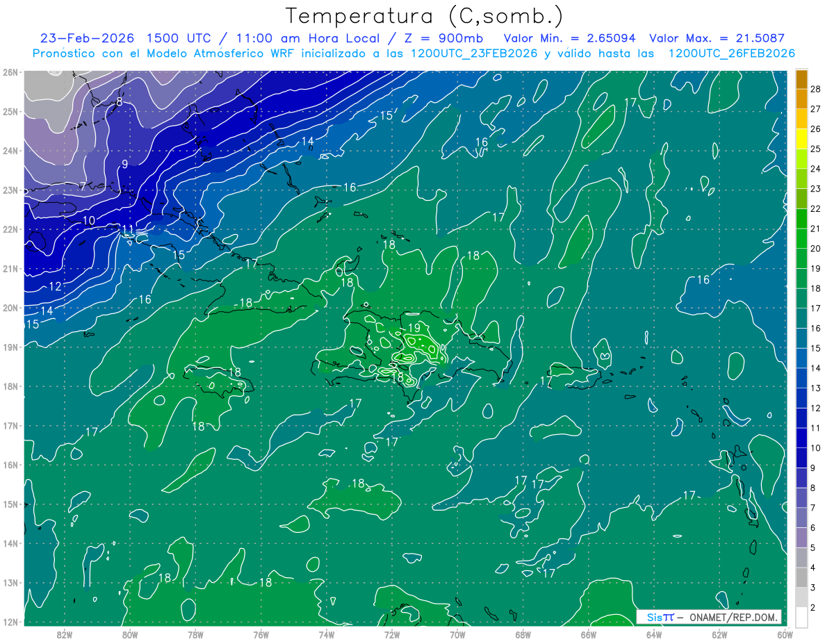Viewport: 834px width, 644px height.
Task: Select "Valor Max. = 21.5087" text
Action: 717,38
